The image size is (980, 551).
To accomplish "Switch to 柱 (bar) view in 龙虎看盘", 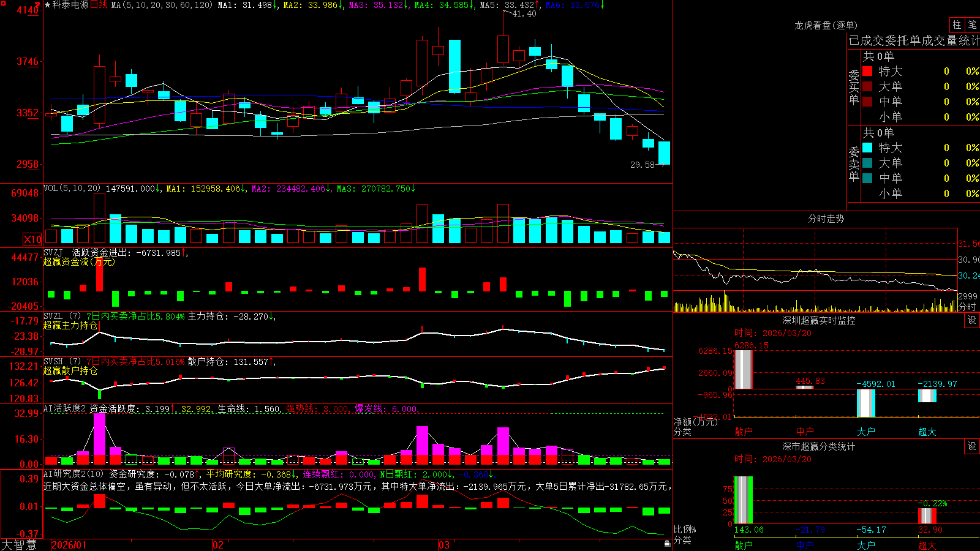I will [x=957, y=25].
